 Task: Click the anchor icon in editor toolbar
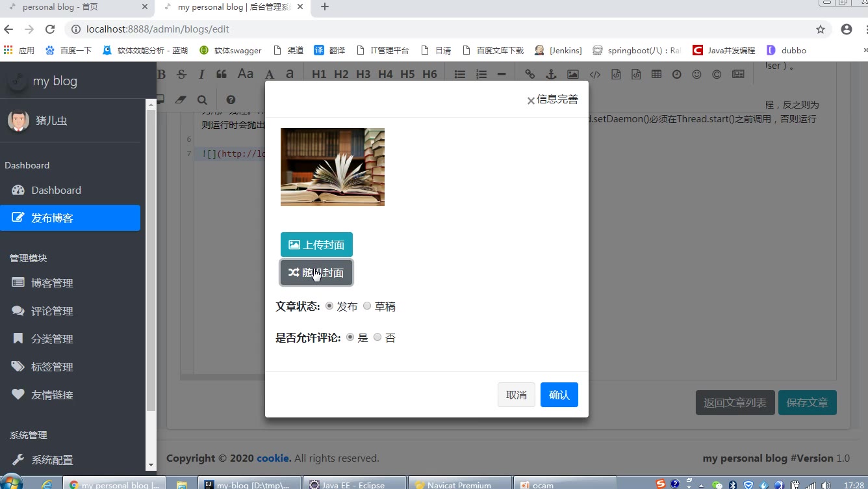[x=551, y=74]
